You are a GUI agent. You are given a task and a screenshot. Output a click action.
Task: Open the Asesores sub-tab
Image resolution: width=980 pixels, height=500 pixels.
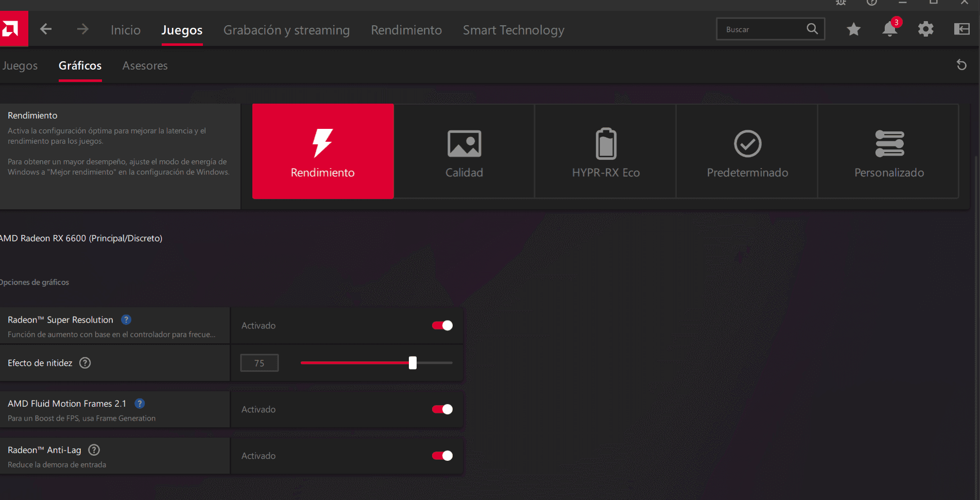(145, 65)
